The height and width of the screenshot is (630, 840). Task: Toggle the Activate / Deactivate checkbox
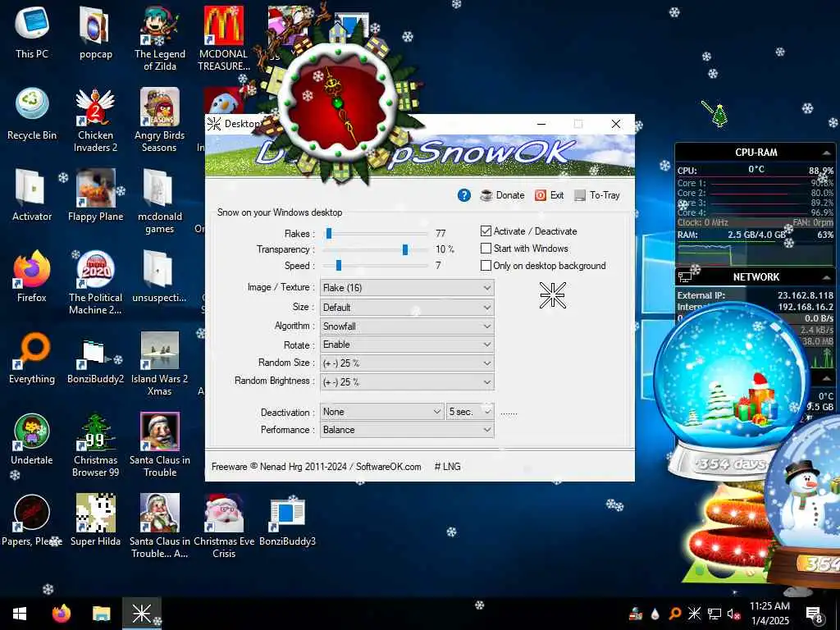click(486, 231)
